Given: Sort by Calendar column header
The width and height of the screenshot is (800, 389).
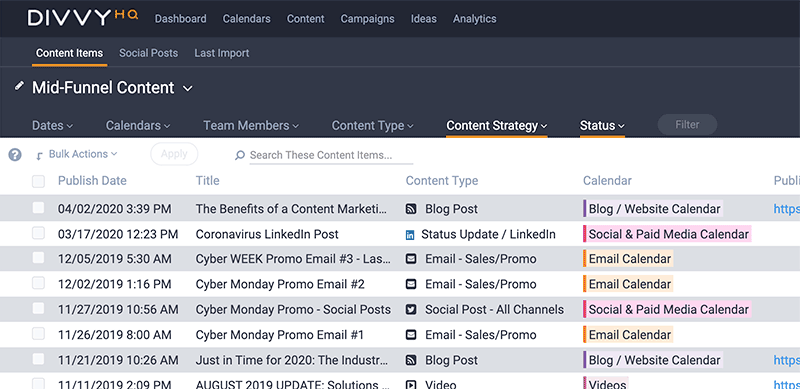Looking at the screenshot, I should (x=607, y=181).
